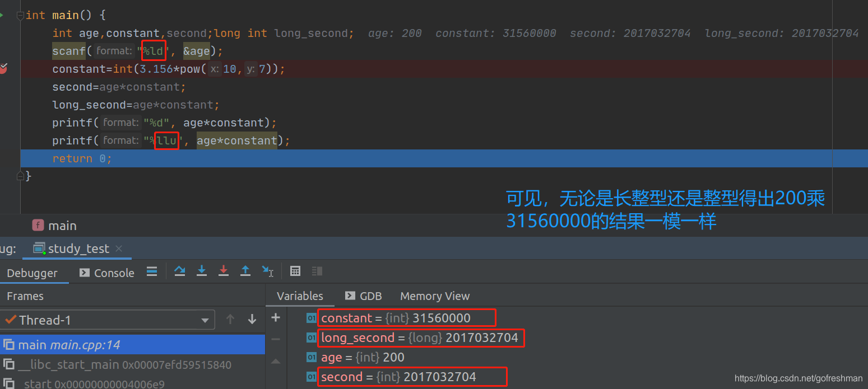Click the second variable type icon
868x389 pixels.
[311, 377]
